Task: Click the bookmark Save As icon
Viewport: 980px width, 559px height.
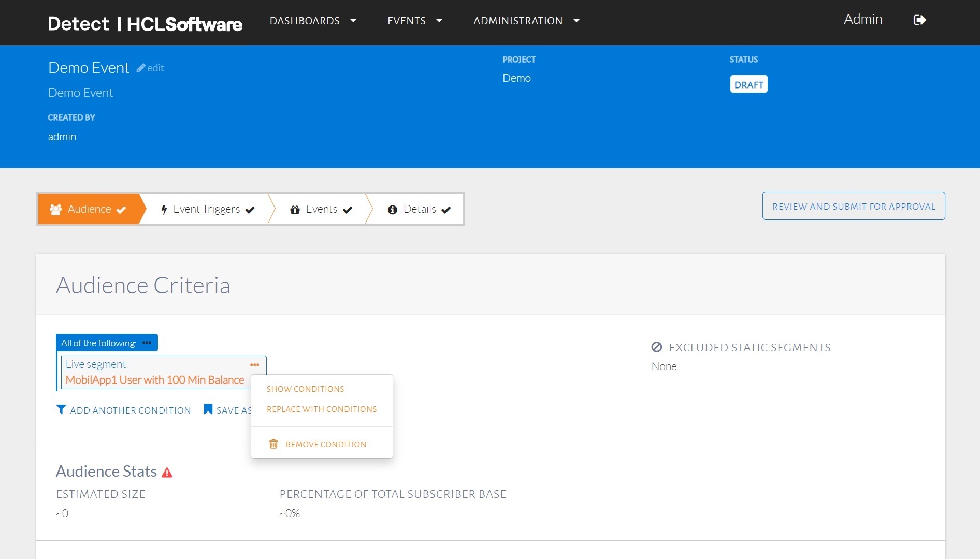Action: 208,409
